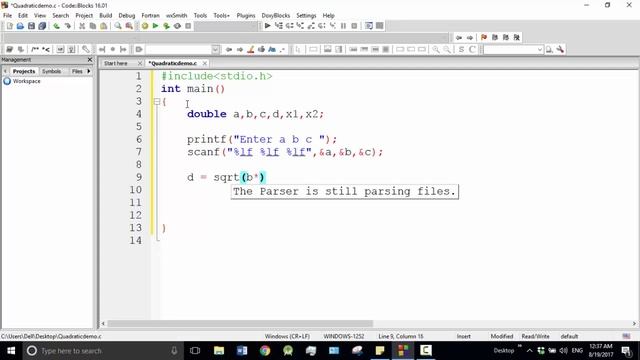The image size is (640, 360).
Task: Open the Search menu
Action: [60, 16]
